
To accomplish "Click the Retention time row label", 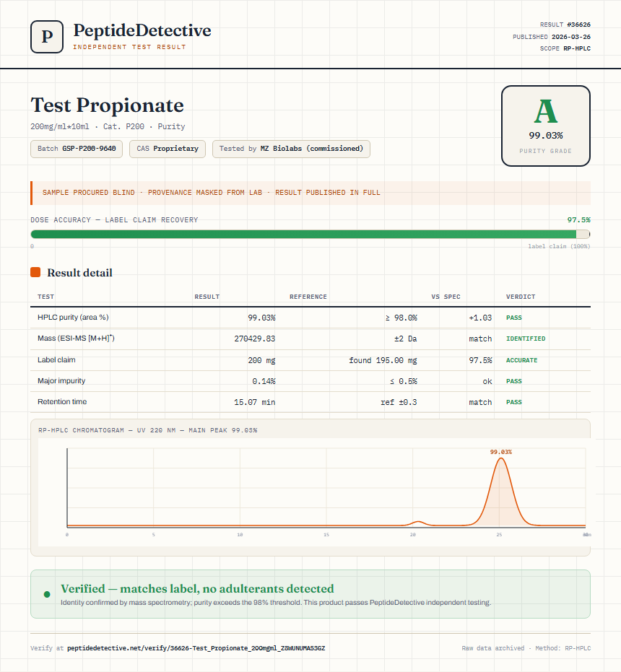I will pyautogui.click(x=62, y=401).
